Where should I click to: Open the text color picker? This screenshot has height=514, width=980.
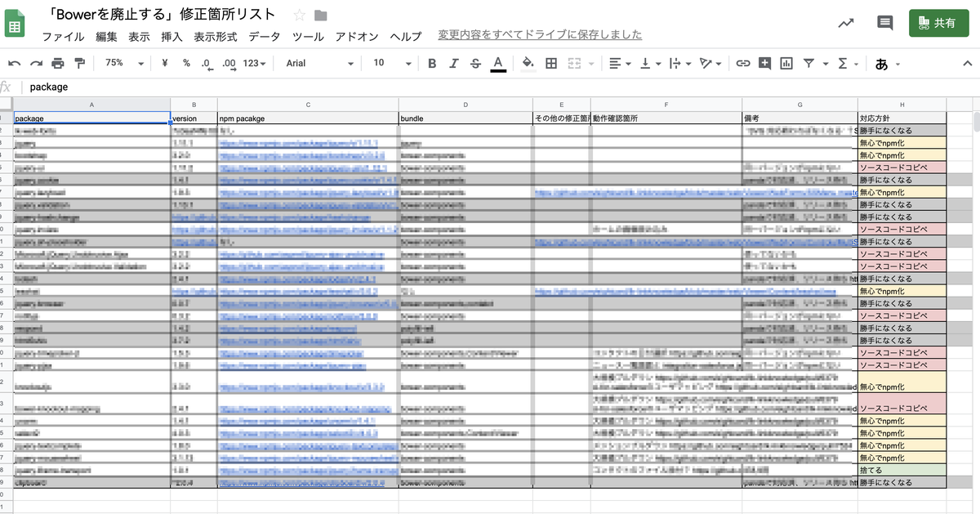(x=498, y=64)
